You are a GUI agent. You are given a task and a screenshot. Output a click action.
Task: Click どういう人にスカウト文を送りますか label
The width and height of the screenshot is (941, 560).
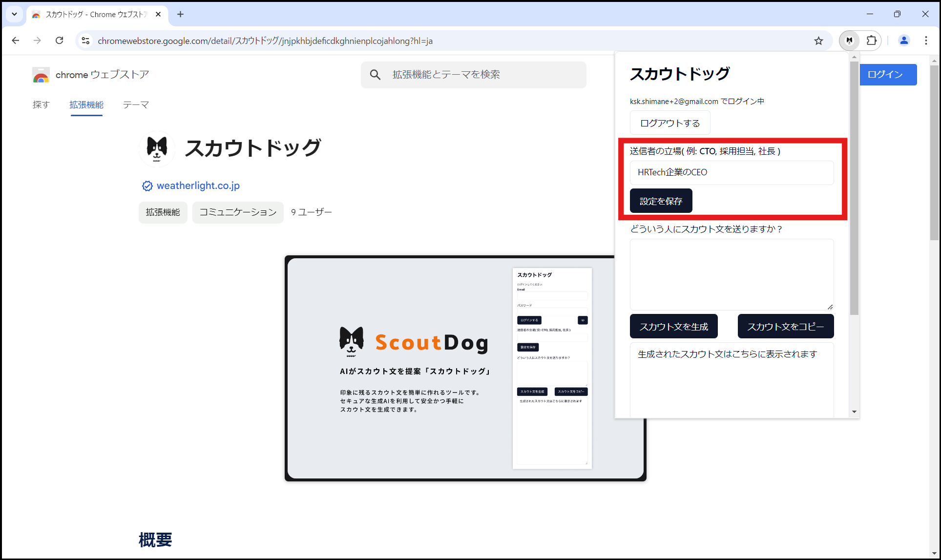point(706,229)
